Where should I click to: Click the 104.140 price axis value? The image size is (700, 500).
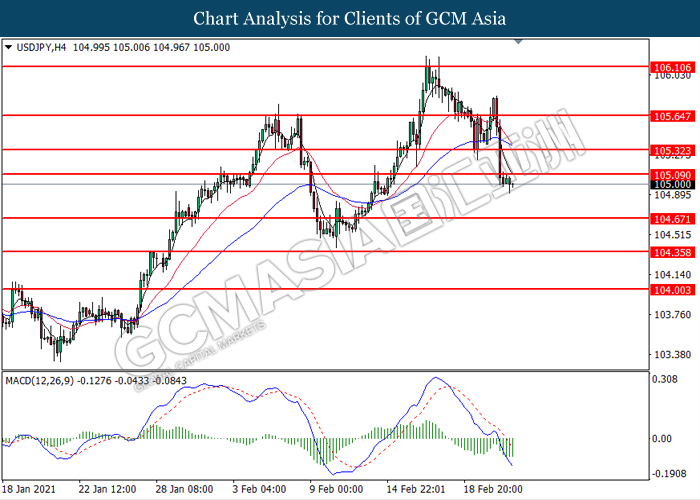click(672, 275)
